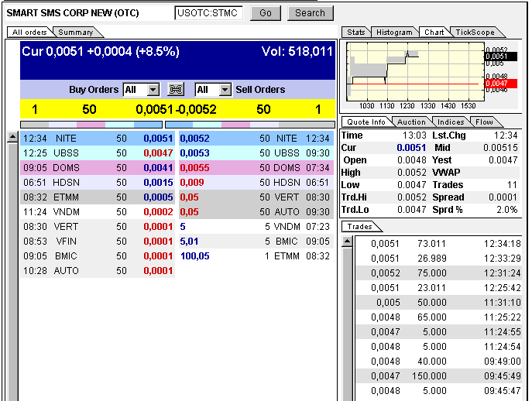Open the Histogram tab
The image size is (532, 401).
(x=394, y=33)
